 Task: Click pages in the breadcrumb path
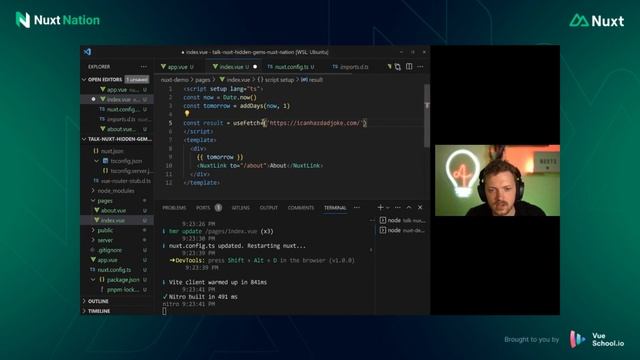coord(202,80)
